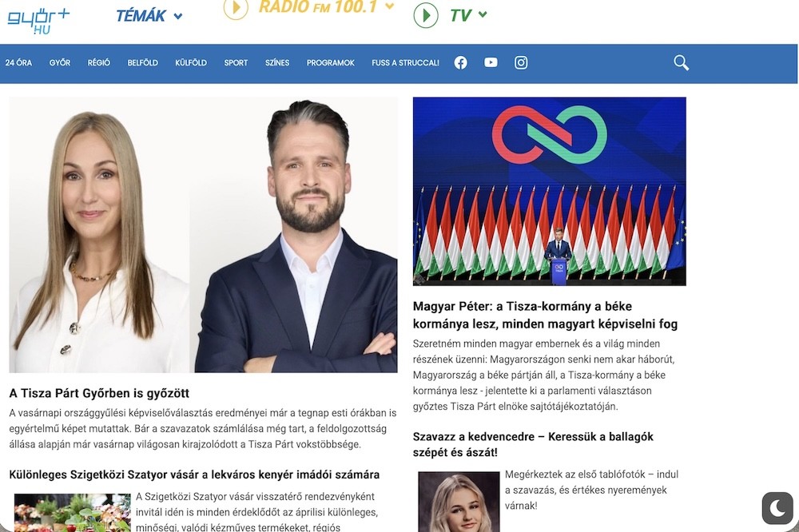Open the Szigetközi Szatyor vásár article headline
The height and width of the screenshot is (532, 799).
tap(194, 474)
